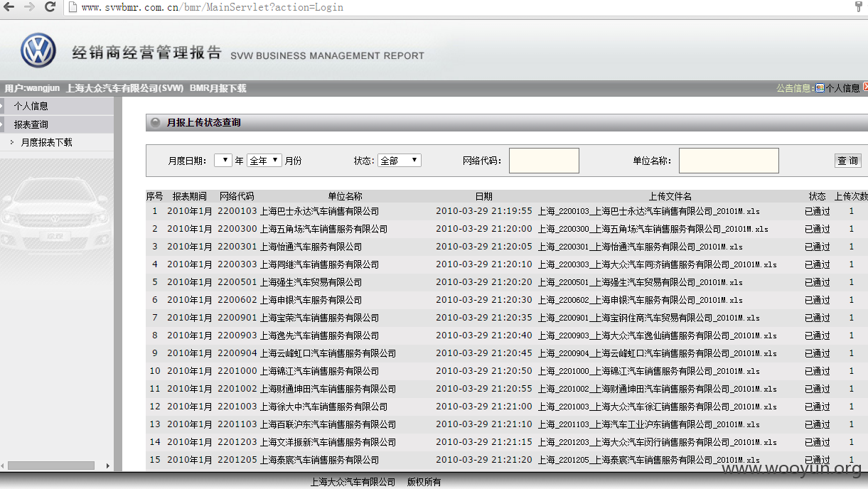
Task: Click the 单位名称 input field
Action: [x=729, y=161]
